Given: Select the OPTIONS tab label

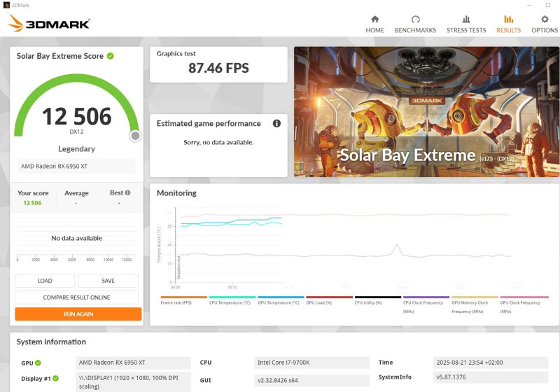Looking at the screenshot, I should (x=545, y=30).
